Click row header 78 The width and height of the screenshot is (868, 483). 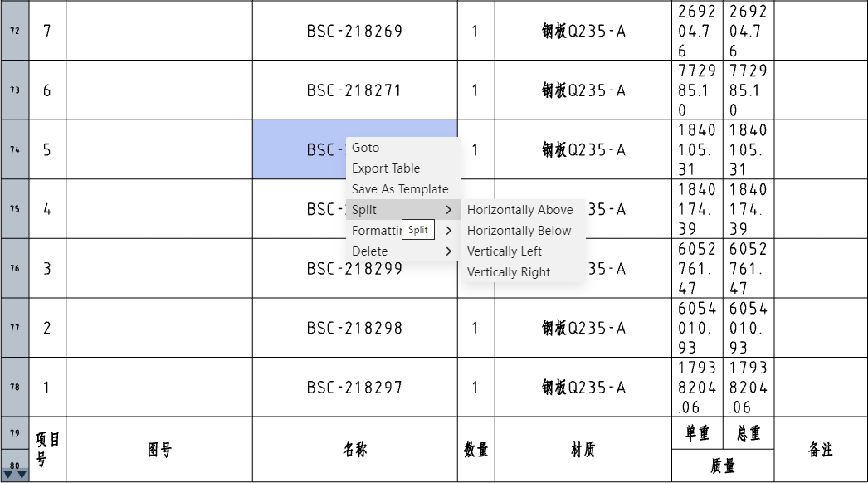[x=15, y=388]
